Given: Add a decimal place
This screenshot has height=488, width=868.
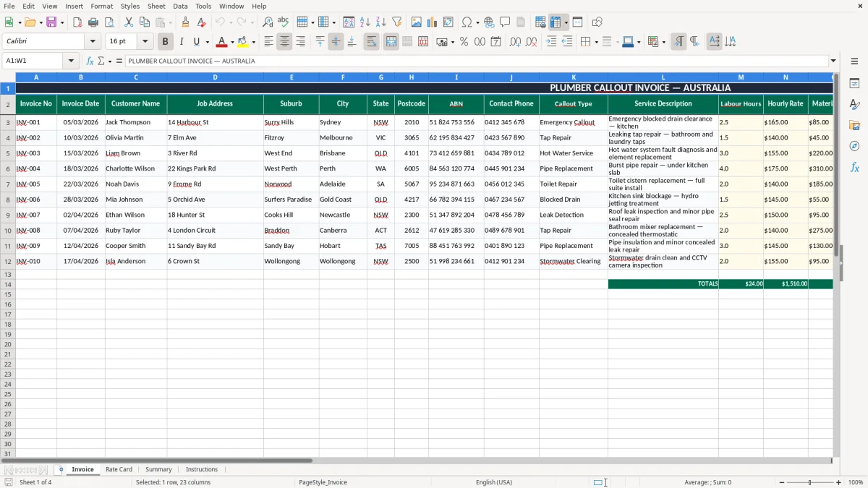Looking at the screenshot, I should click(515, 42).
